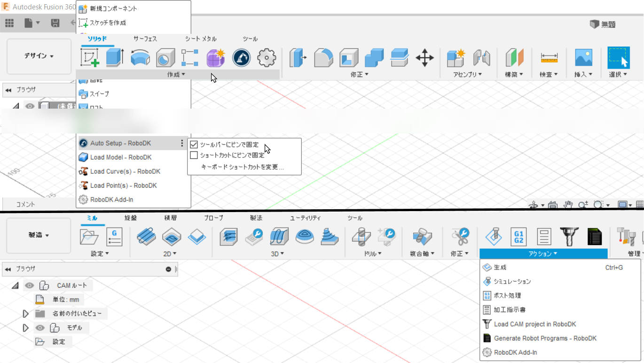Click キーボードショートカットを変更 option

243,167
